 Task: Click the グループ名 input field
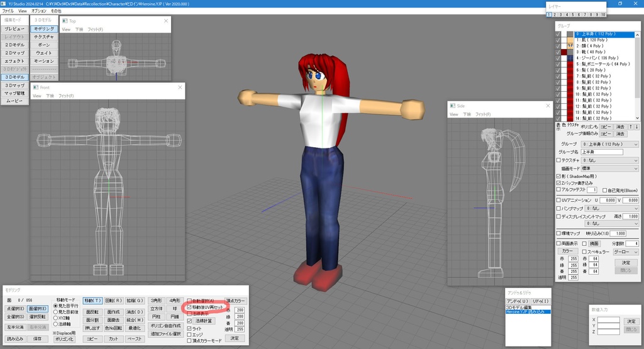(602, 152)
